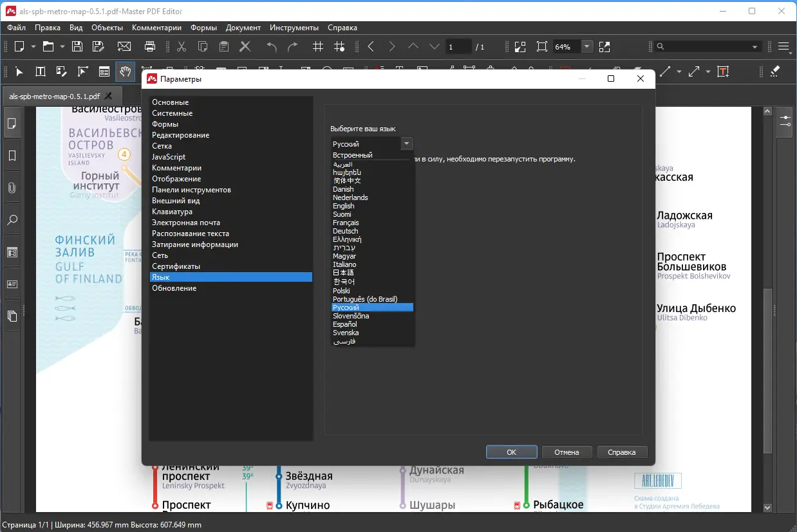Open the Правка menu
797x532 pixels.
click(48, 28)
